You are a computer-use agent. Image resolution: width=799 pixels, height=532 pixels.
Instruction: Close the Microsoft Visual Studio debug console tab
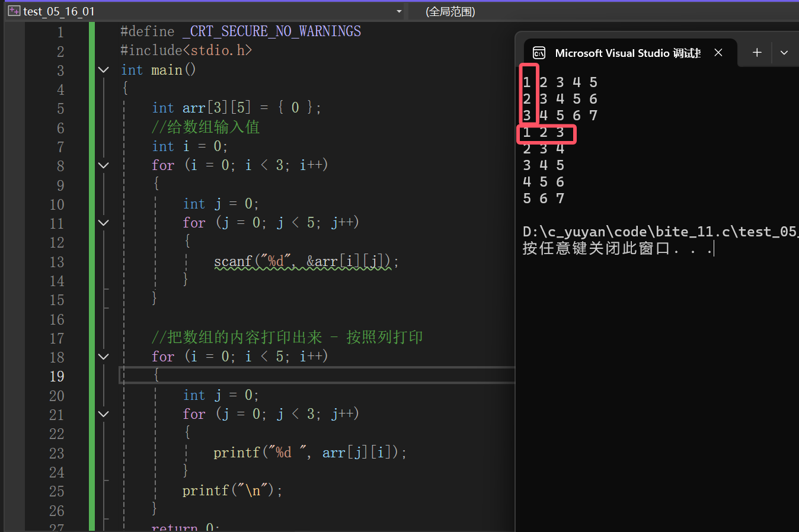(718, 53)
